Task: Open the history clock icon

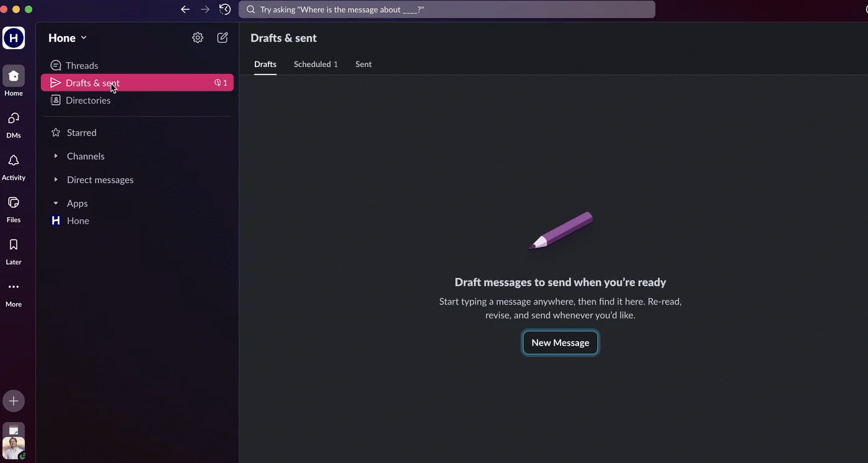Action: tap(225, 9)
